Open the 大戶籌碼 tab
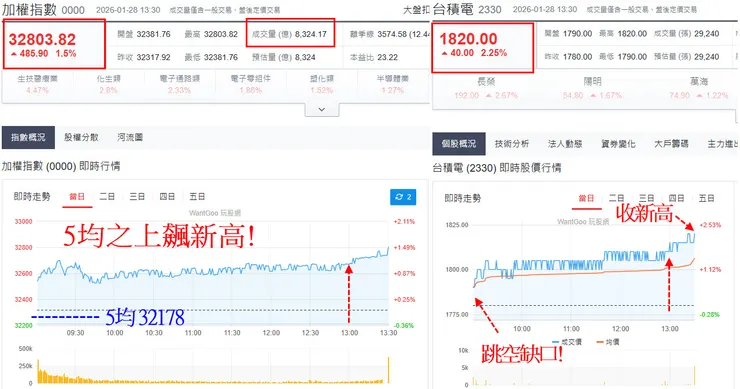740x389 pixels. tap(671, 144)
